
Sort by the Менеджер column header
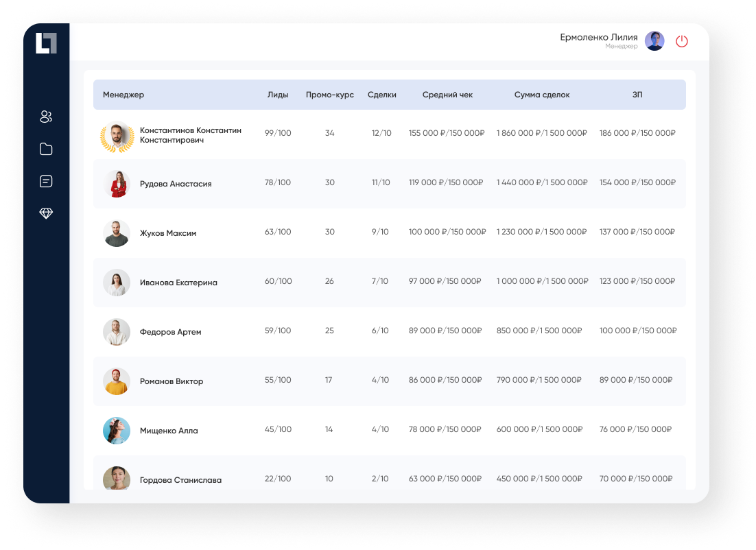coord(123,95)
